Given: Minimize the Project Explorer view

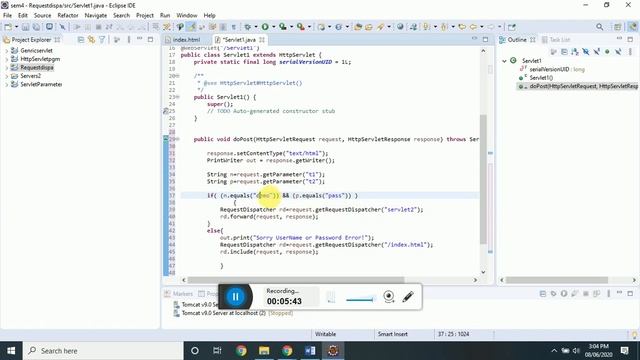Looking at the screenshot, I should 140,39.
